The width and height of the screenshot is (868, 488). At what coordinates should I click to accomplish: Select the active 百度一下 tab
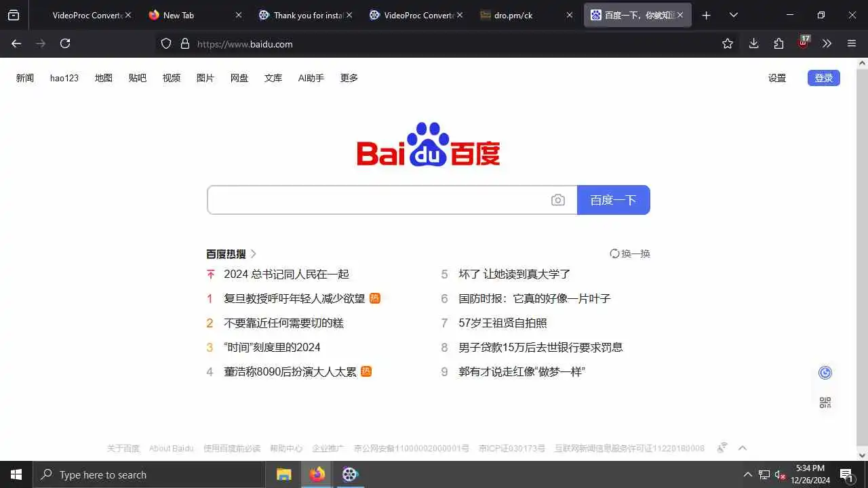[x=637, y=15]
